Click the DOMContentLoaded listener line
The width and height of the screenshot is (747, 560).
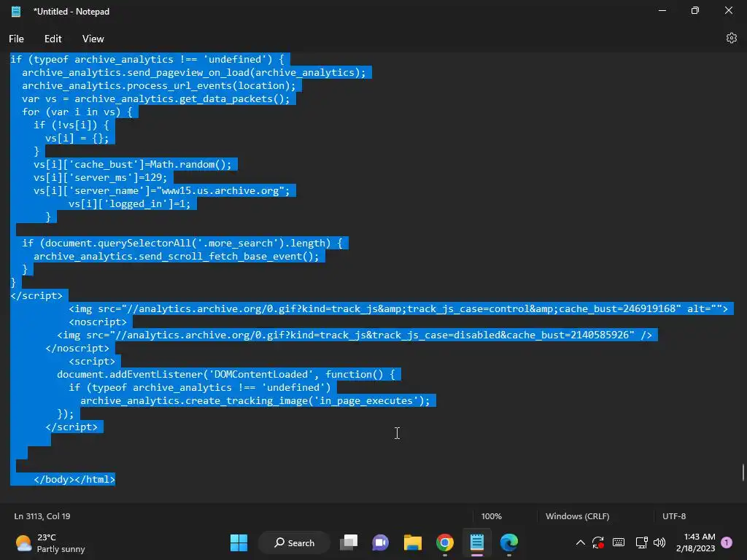(x=226, y=374)
